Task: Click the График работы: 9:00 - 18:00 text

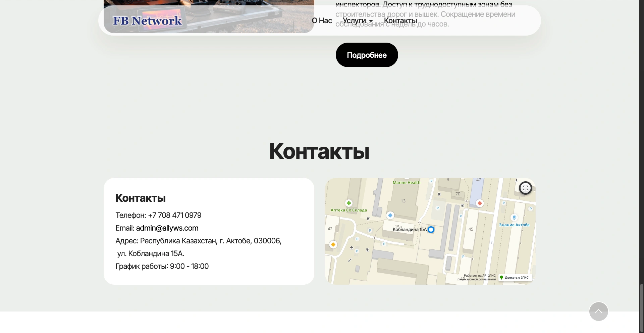Action: (x=162, y=266)
